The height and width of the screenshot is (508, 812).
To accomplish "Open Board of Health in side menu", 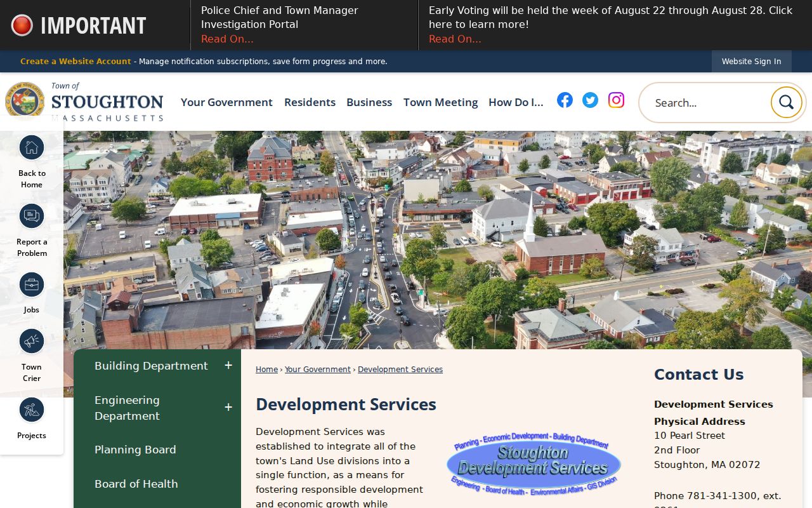I will point(136,484).
